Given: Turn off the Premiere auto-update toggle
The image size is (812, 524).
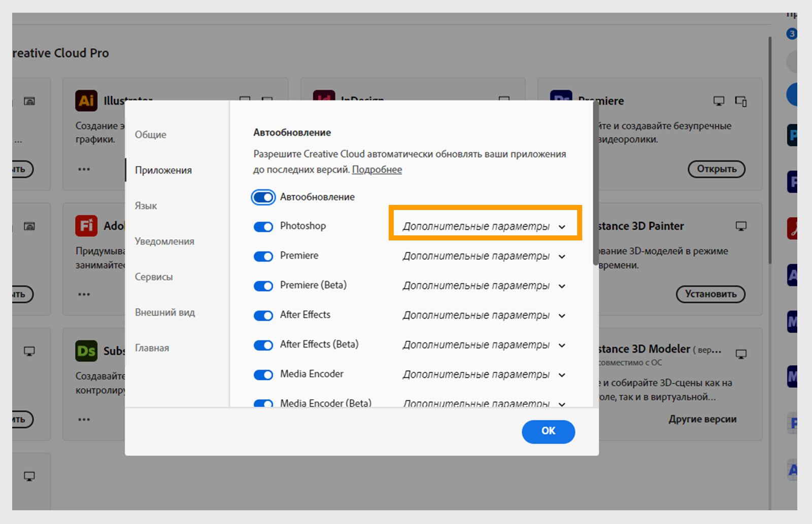Looking at the screenshot, I should (x=263, y=256).
